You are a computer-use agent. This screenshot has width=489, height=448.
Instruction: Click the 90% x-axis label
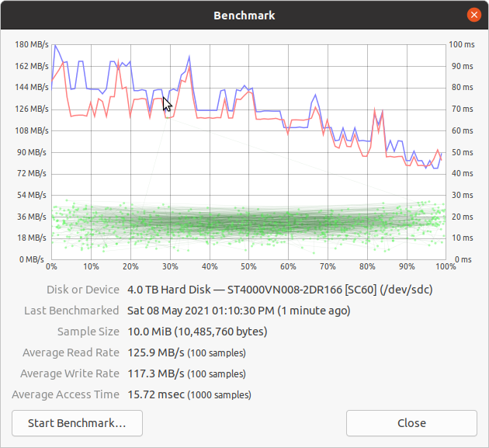pos(407,267)
